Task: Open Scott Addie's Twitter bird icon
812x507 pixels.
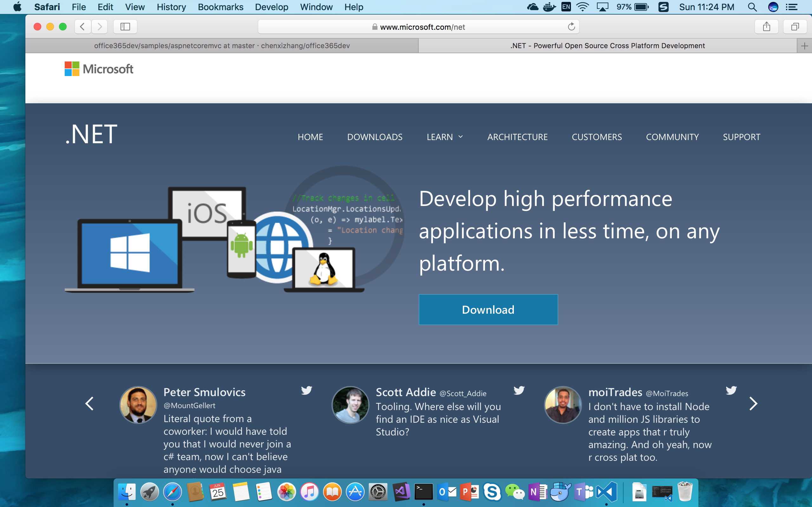Action: point(519,390)
